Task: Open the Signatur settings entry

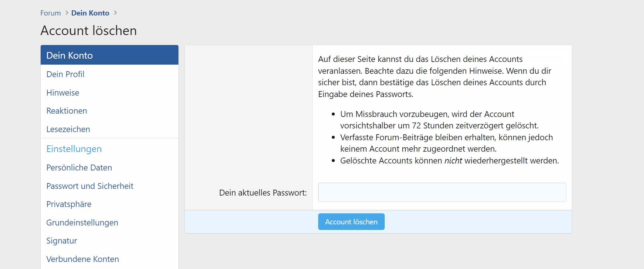Action: [x=62, y=241]
